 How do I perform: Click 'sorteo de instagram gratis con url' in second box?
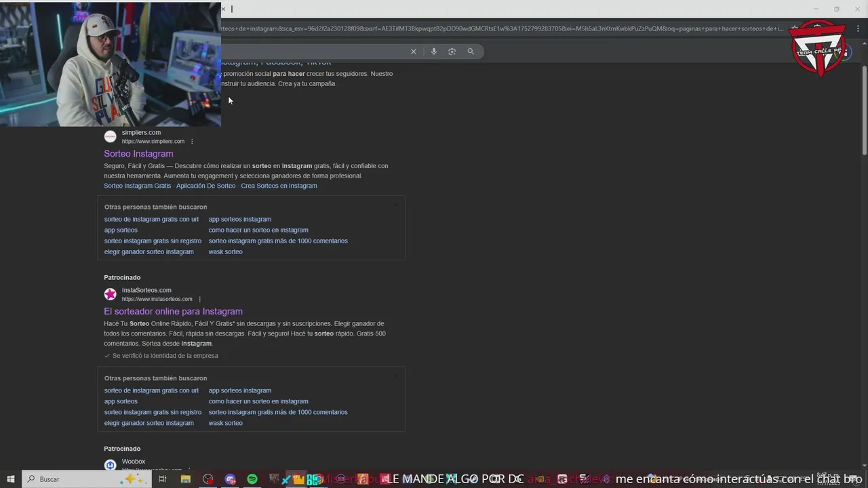tap(151, 390)
